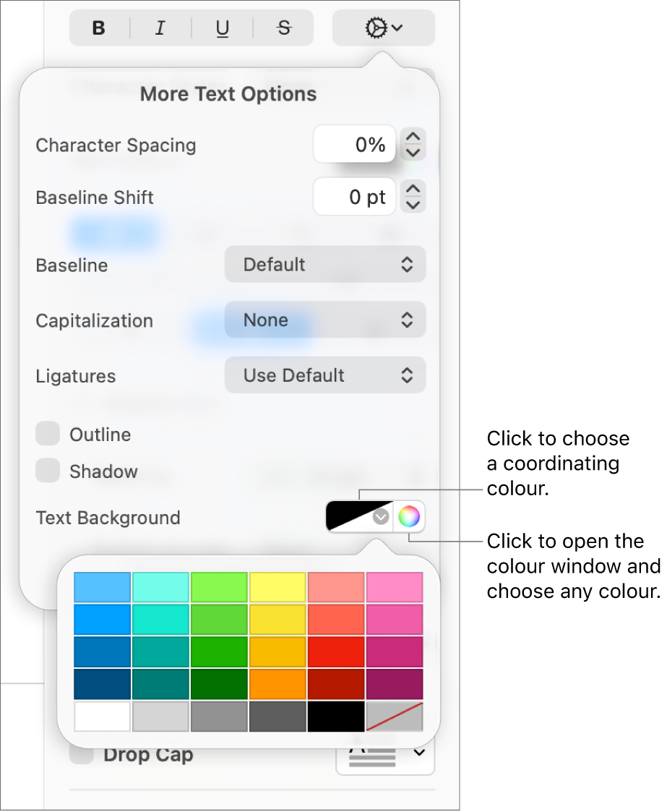Open the Baseline dropdown showing Default
Viewport: 667px width, 812px height.
324,264
